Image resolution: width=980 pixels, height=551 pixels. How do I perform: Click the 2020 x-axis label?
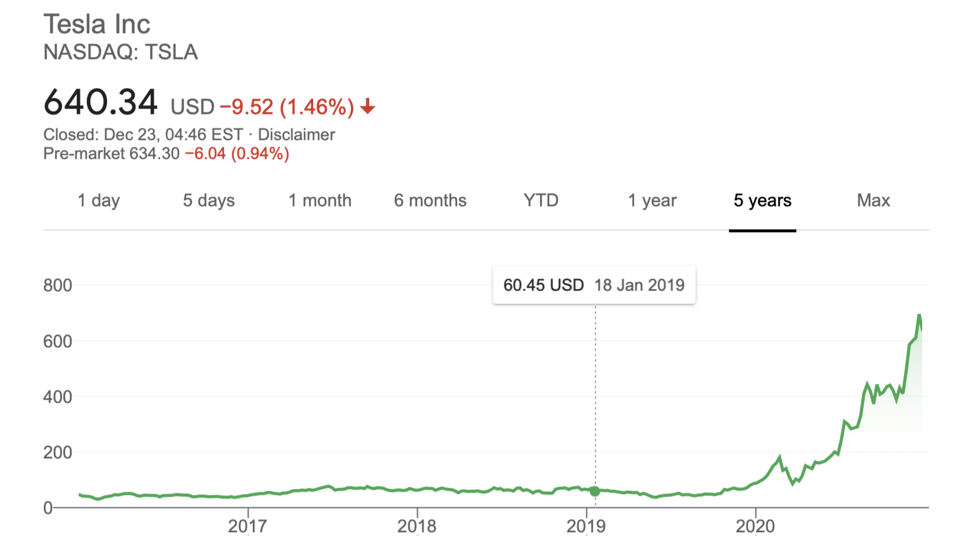click(755, 526)
